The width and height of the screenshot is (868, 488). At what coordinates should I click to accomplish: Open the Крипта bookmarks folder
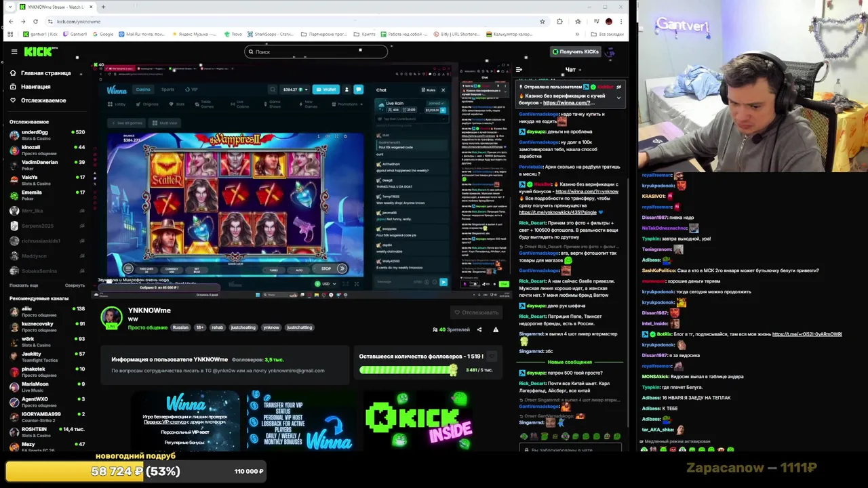[363, 34]
